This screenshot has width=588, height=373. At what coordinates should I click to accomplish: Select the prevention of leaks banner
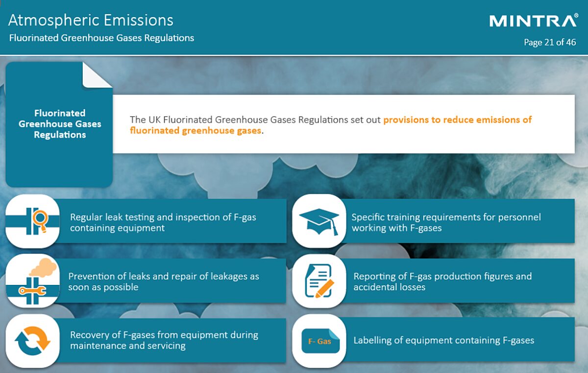pyautogui.click(x=171, y=281)
